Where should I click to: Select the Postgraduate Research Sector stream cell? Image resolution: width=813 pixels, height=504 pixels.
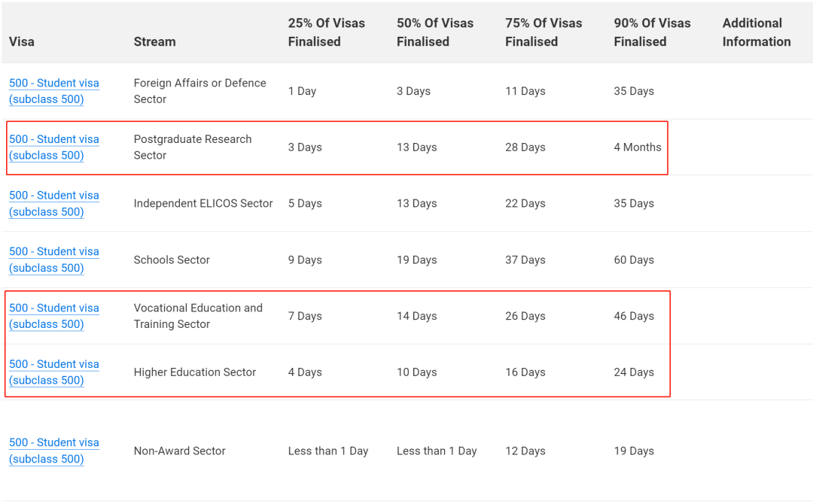193,147
